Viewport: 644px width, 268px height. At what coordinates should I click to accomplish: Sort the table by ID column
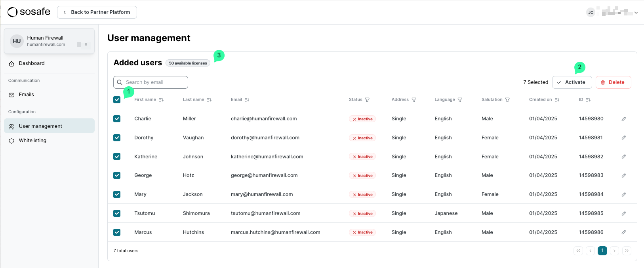pos(588,100)
